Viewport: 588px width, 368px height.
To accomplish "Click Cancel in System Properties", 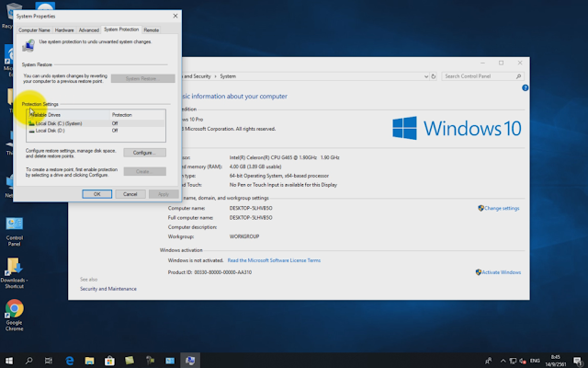I will (130, 194).
